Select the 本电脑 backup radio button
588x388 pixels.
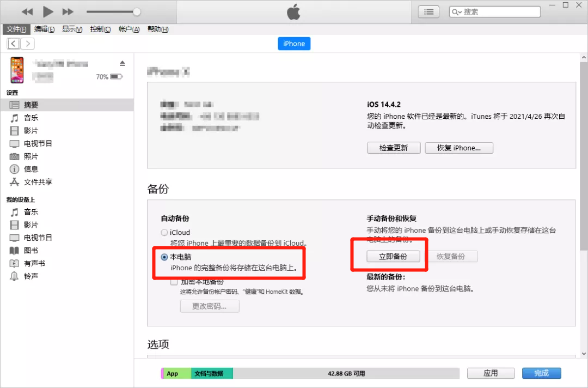(x=164, y=257)
